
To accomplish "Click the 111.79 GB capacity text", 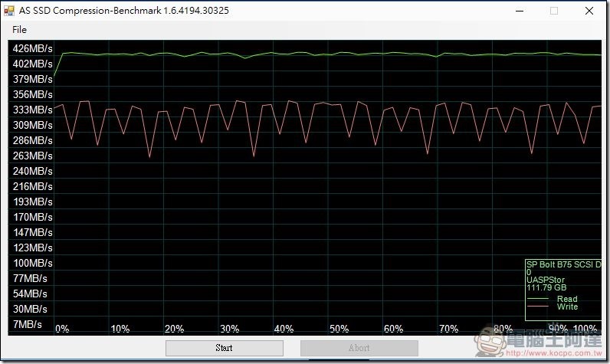I will 546,288.
